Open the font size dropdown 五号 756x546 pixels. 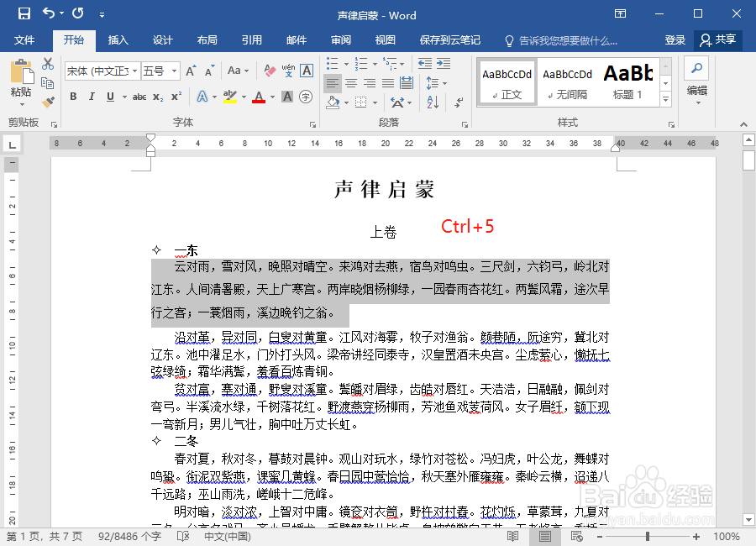point(175,71)
